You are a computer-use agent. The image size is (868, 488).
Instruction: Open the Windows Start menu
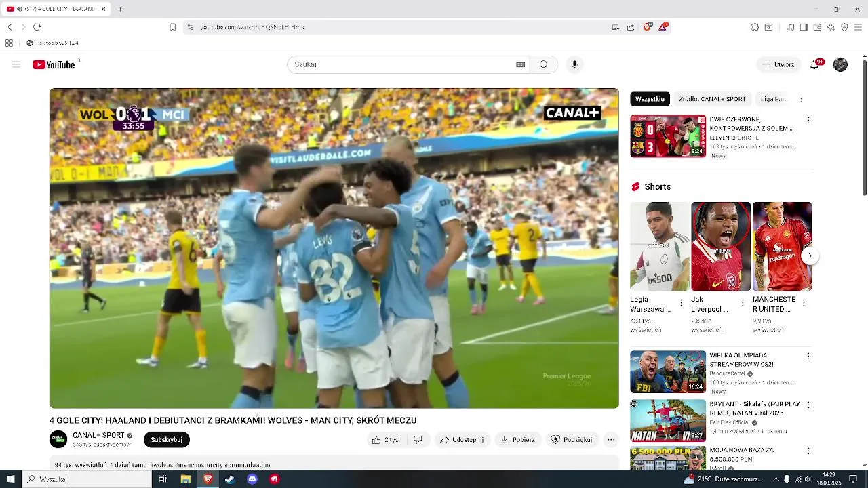[x=10, y=479]
